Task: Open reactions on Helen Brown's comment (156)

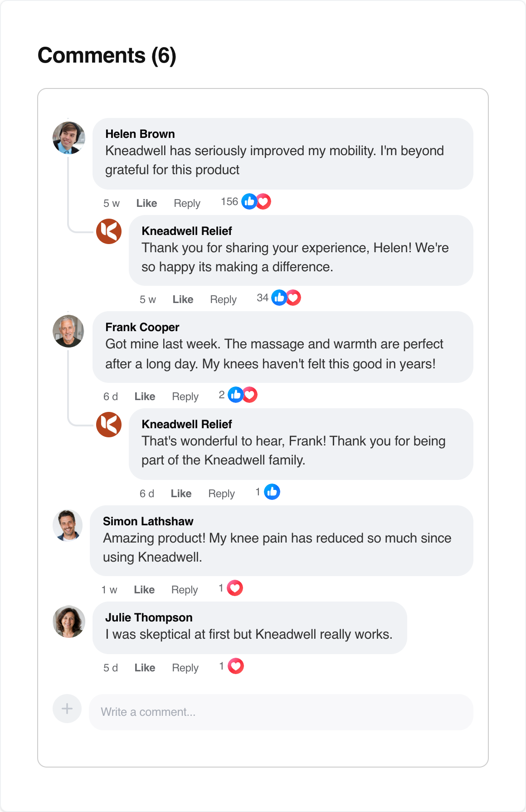Action: (246, 201)
